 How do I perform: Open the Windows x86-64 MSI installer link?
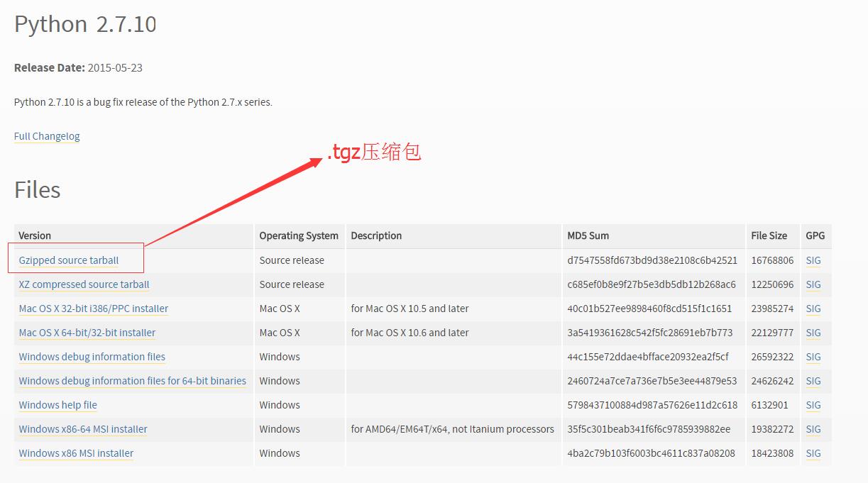click(x=82, y=429)
